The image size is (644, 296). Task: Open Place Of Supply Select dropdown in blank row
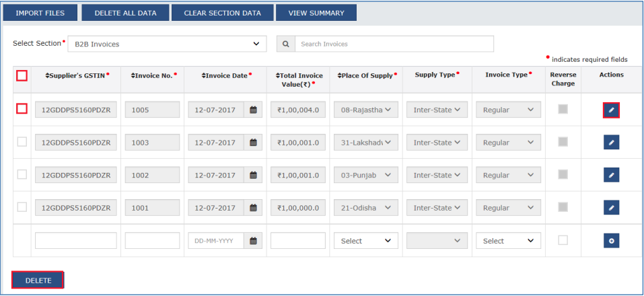click(366, 241)
